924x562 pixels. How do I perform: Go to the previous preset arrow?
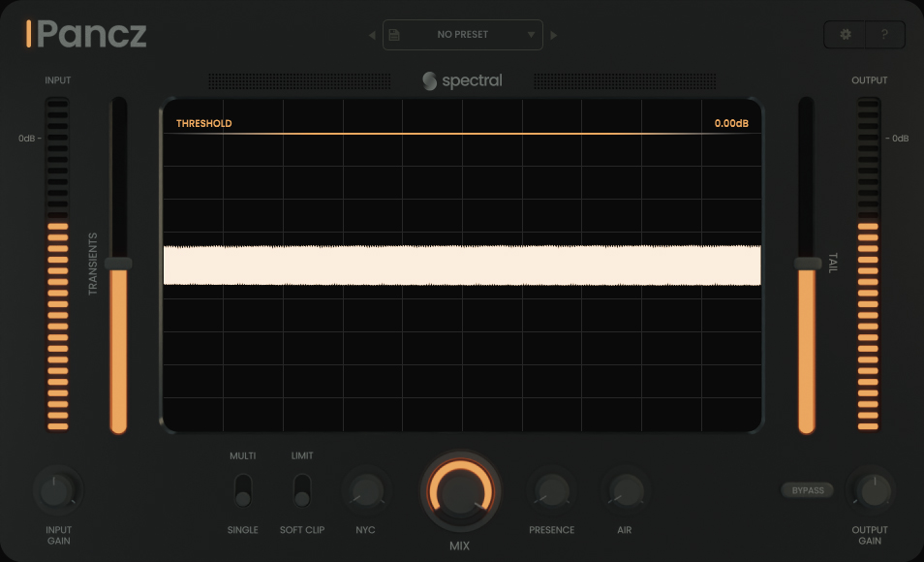pos(372,36)
